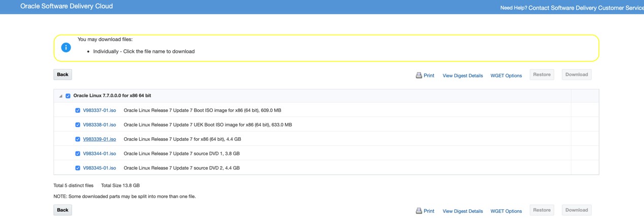644x218 pixels.
Task: Select the source DVD 1, 3.8 GB description
Action: [182, 153]
